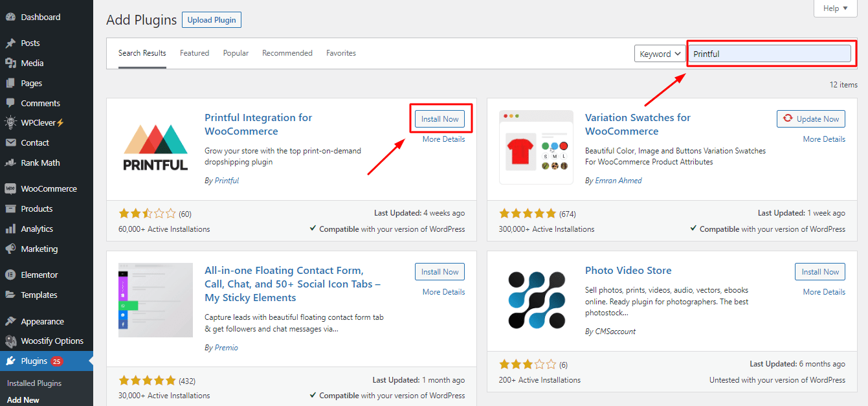This screenshot has height=406, width=868.
Task: Open the Variation Swatches for WooCommerce title link
Action: [x=638, y=124]
